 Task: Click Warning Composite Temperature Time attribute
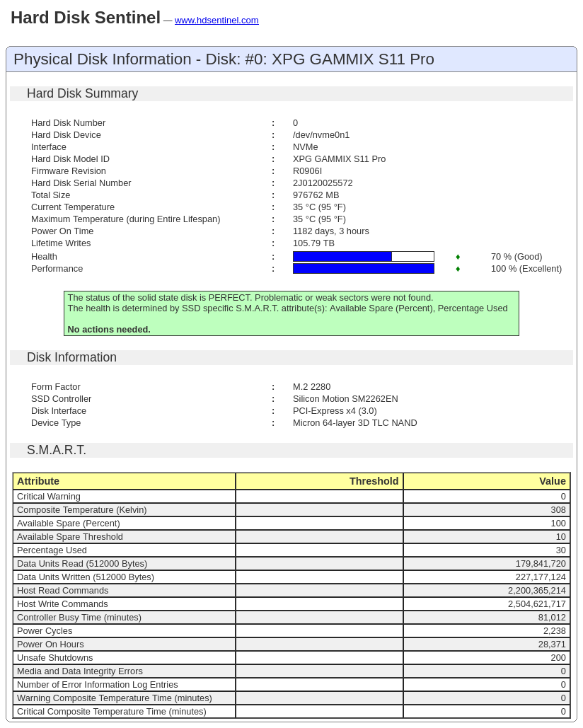pos(114,698)
